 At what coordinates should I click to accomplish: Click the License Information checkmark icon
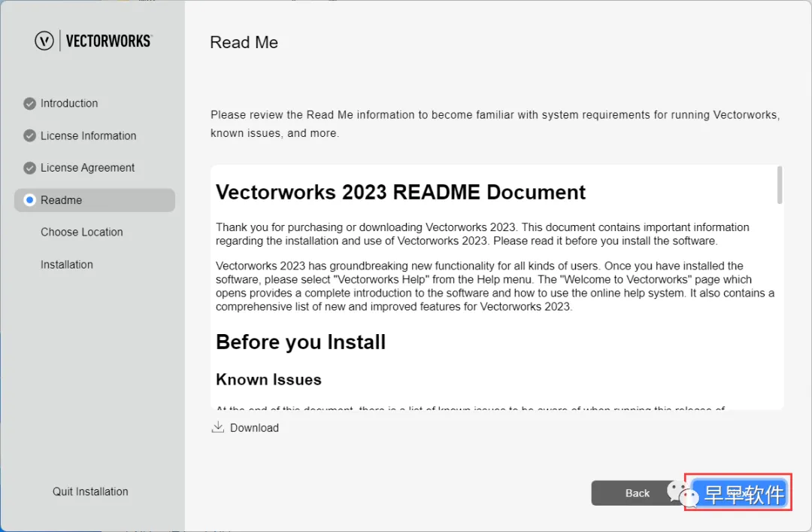pos(29,136)
